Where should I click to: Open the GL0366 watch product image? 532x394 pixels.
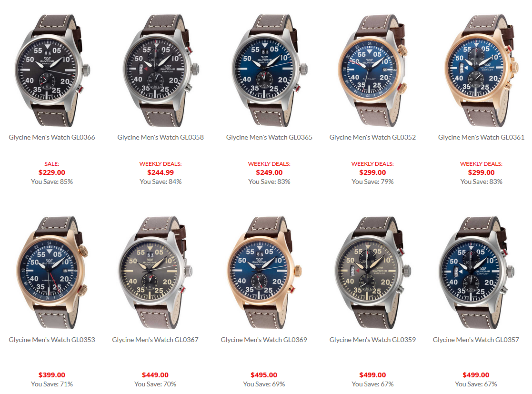52,70
